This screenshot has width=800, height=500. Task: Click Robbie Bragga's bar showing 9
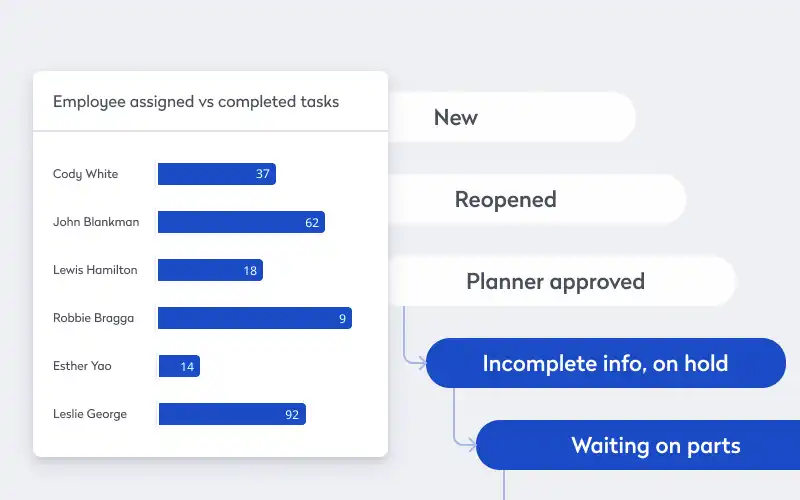255,318
